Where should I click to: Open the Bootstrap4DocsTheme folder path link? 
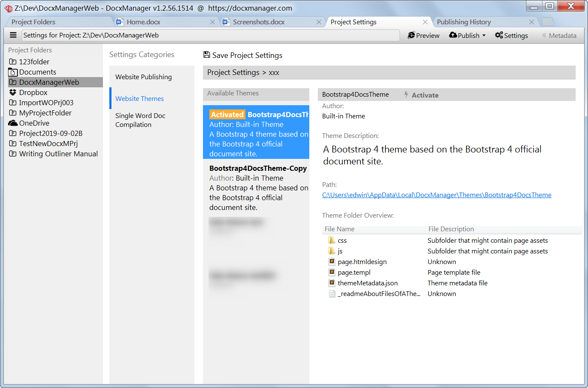(437, 195)
